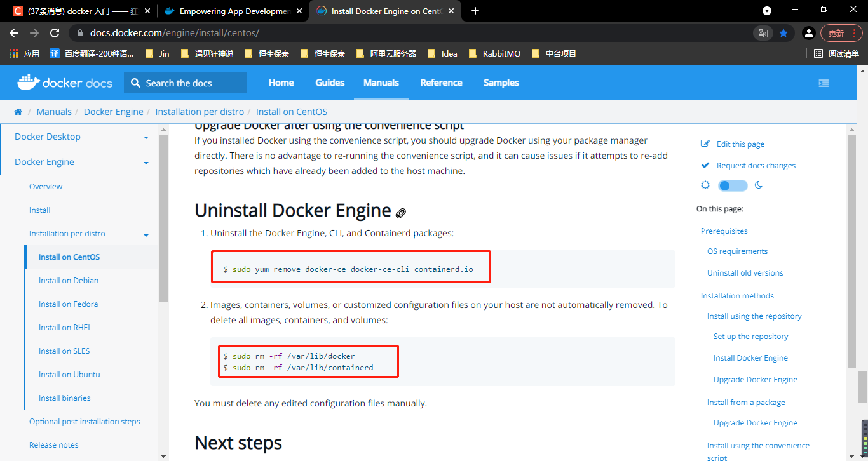Click the browser forward arrow
Viewport: 868px width, 461px height.
point(34,33)
